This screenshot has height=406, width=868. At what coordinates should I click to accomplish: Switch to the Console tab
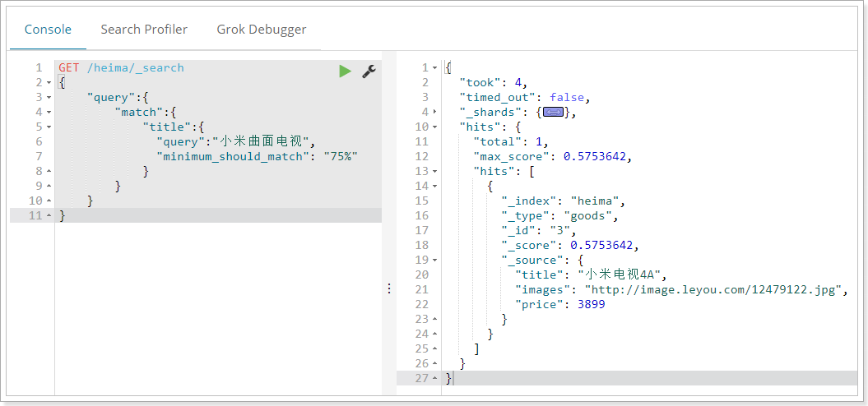click(48, 30)
